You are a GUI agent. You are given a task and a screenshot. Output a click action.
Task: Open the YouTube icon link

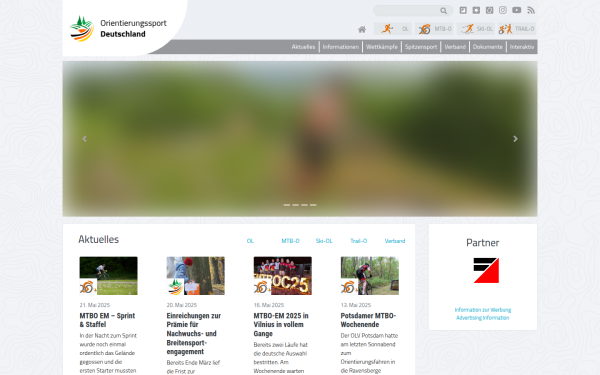[517, 10]
